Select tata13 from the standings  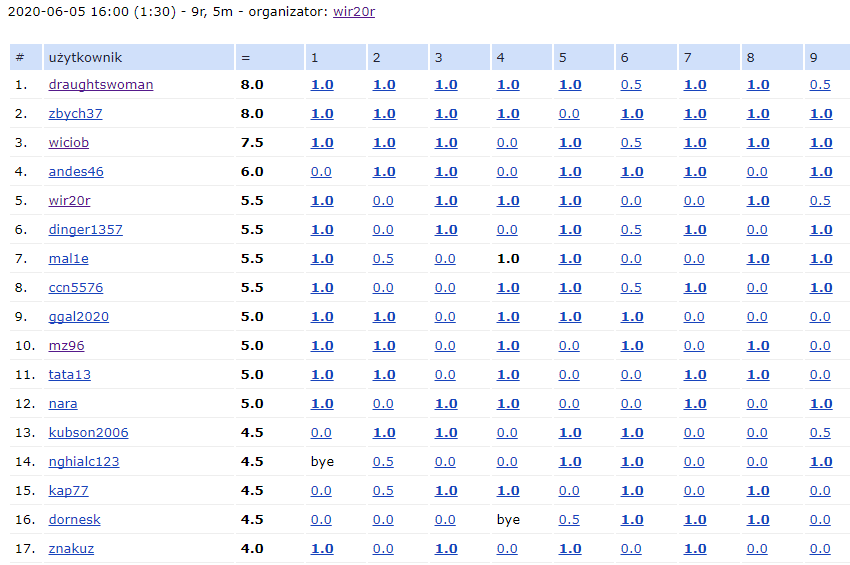point(70,375)
